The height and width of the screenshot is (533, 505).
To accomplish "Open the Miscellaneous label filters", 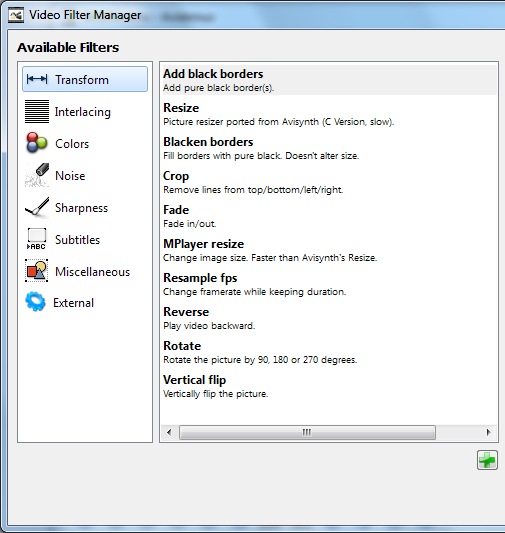I will [92, 272].
